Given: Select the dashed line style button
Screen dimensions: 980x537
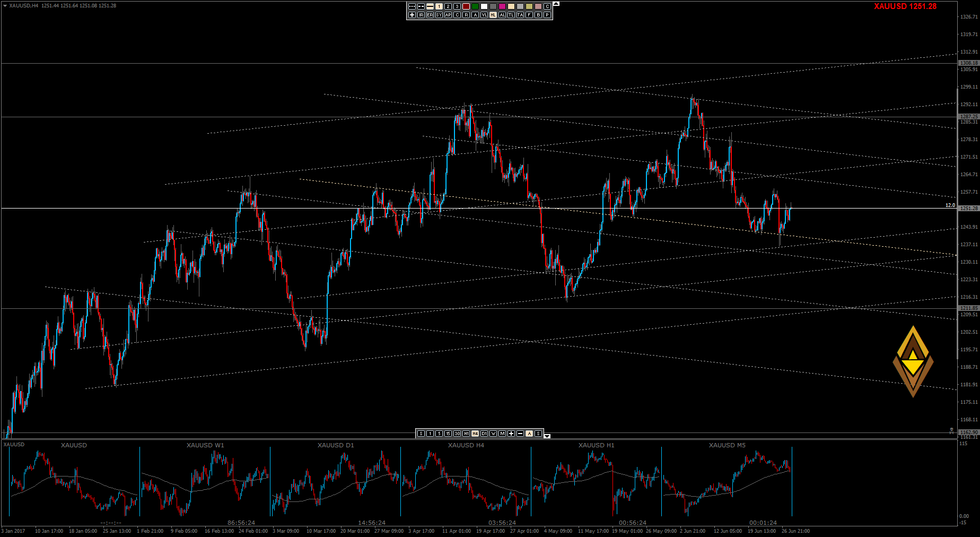Looking at the screenshot, I should [421, 6].
